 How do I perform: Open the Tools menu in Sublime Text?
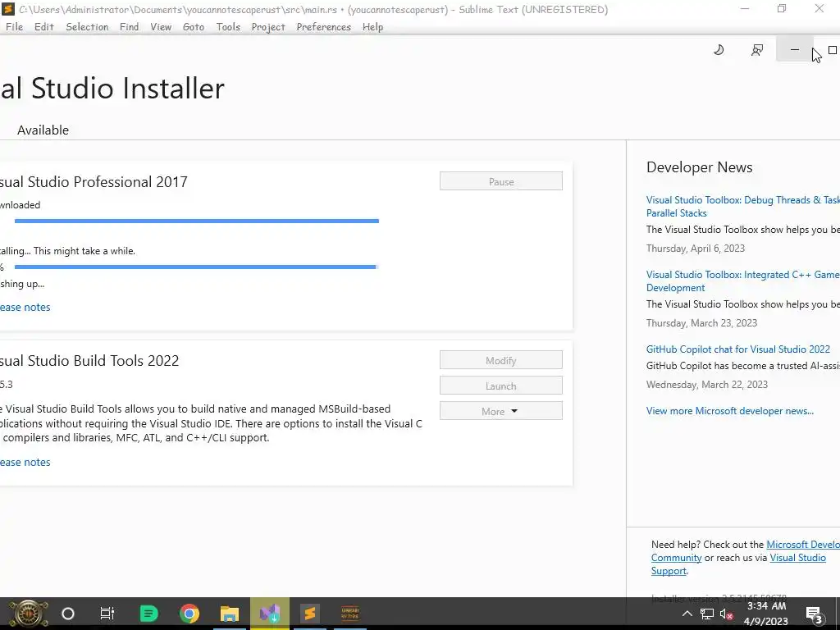[228, 27]
